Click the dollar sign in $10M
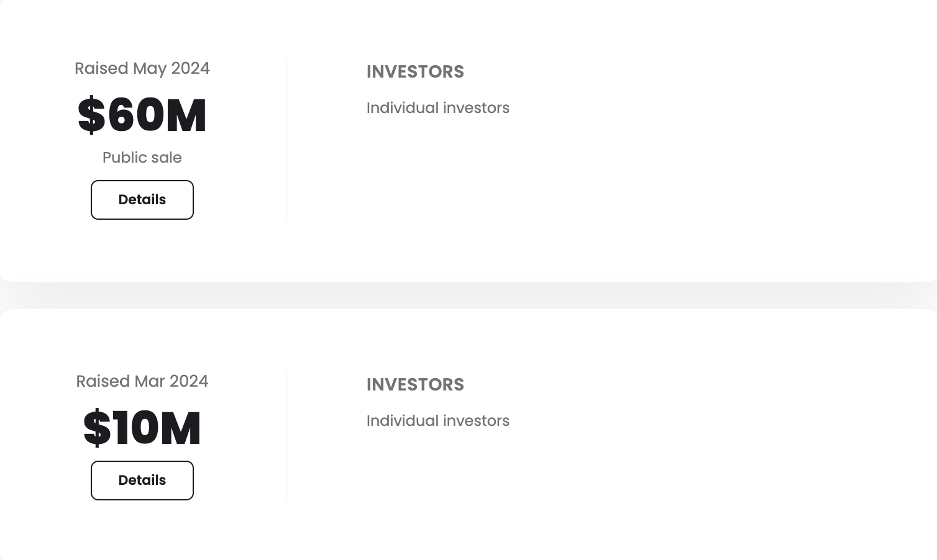The width and height of the screenshot is (937, 560). click(x=97, y=428)
